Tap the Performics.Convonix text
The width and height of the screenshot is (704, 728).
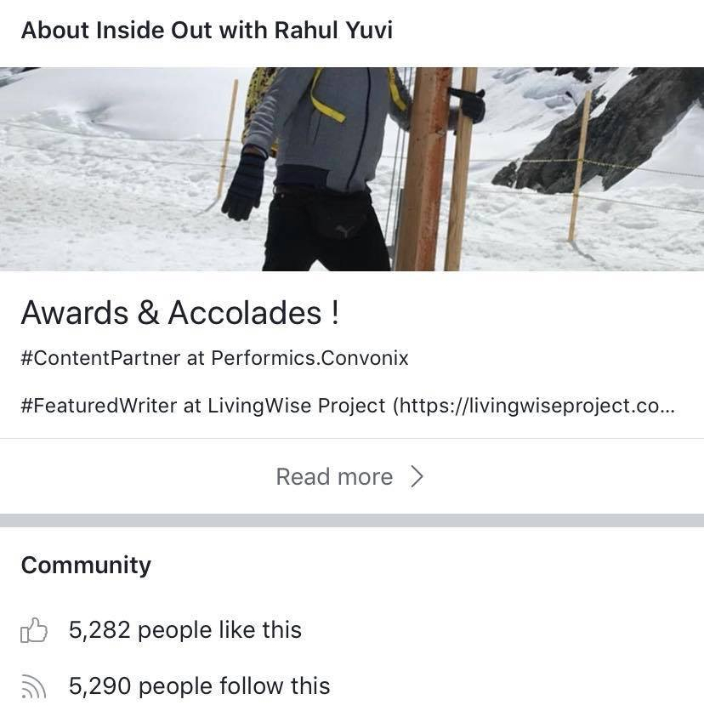click(309, 358)
